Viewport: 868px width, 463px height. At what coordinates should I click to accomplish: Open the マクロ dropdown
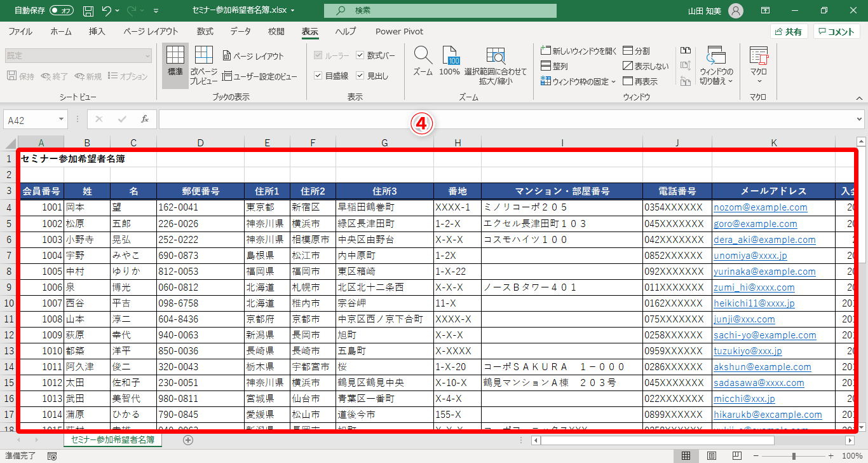click(x=759, y=66)
